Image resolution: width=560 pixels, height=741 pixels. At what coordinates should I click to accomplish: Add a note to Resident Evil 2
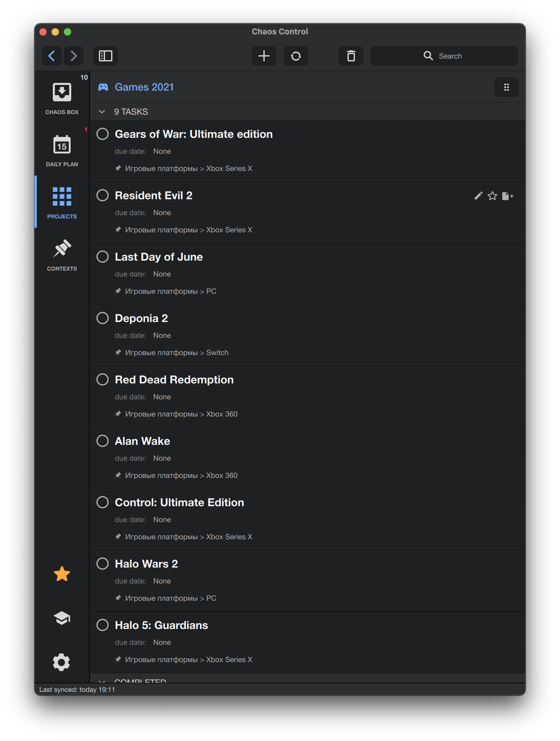pyautogui.click(x=507, y=196)
